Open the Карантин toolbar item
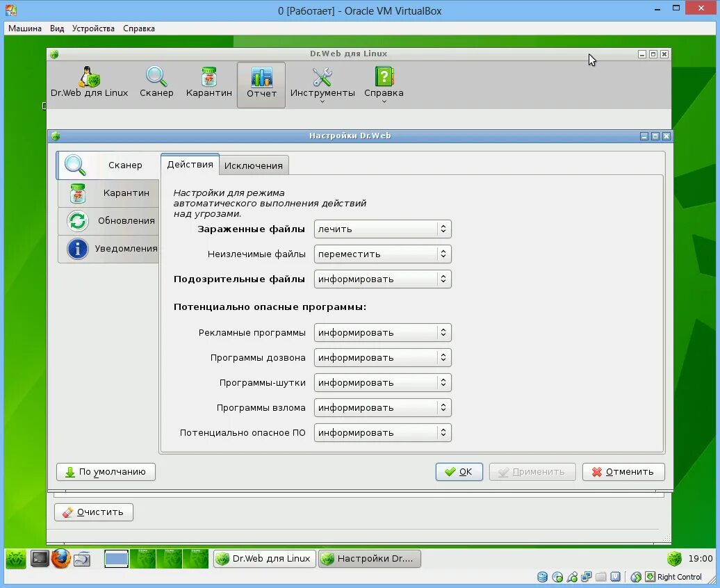 coord(209,83)
